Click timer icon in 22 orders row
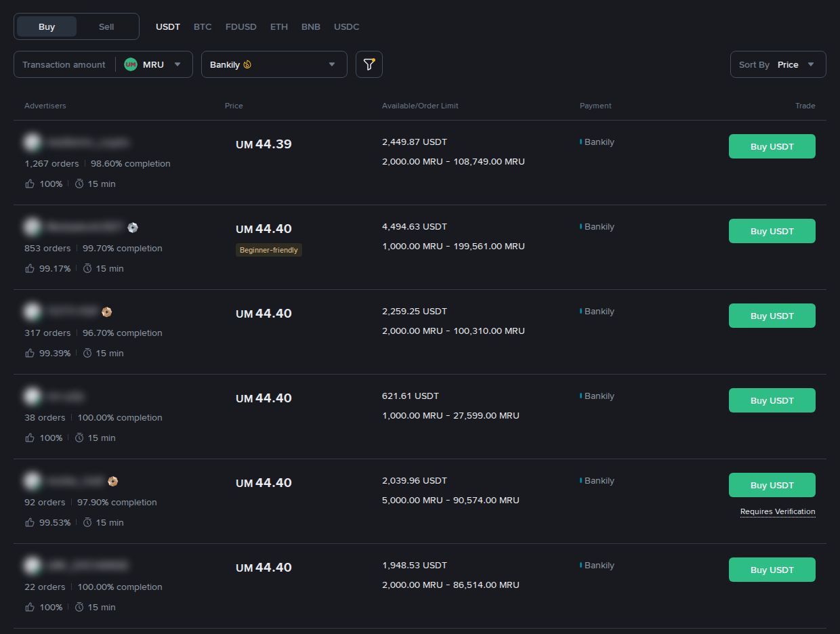 [x=79, y=607]
